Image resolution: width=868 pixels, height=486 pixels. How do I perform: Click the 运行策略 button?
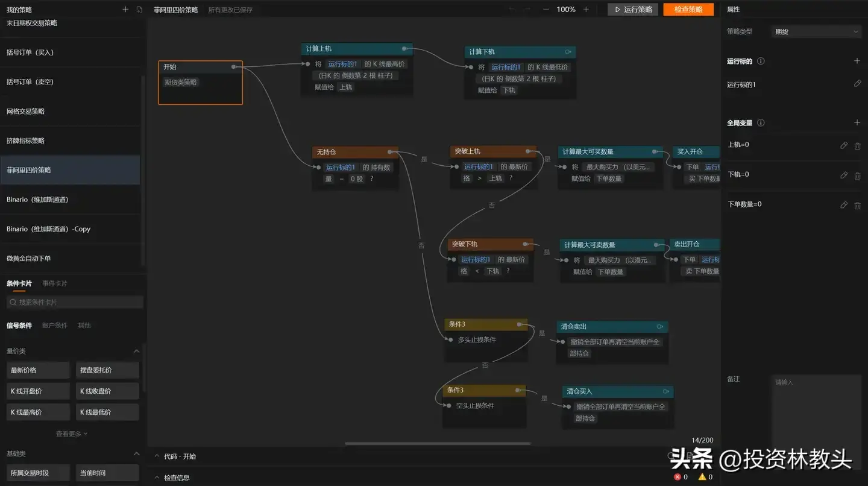coord(633,10)
